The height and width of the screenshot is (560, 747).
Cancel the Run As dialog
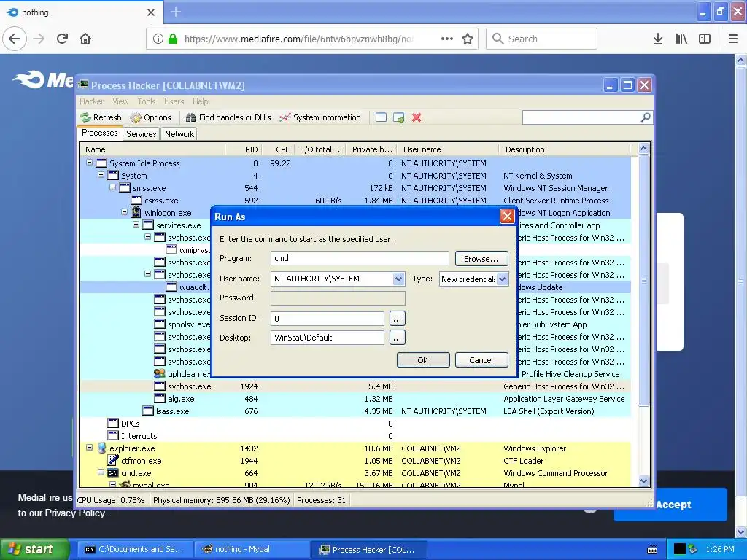(x=481, y=360)
